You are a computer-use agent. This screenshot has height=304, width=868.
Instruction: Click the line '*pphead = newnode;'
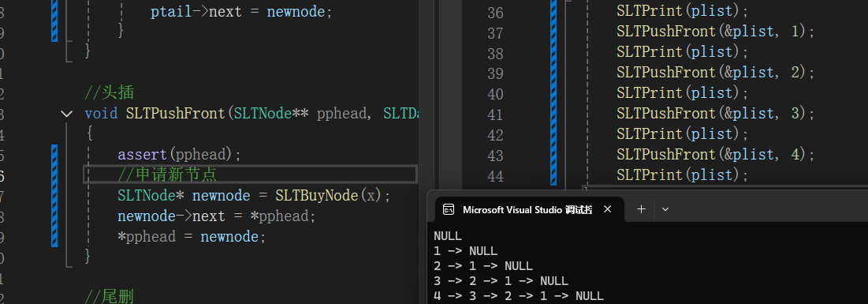pos(192,237)
